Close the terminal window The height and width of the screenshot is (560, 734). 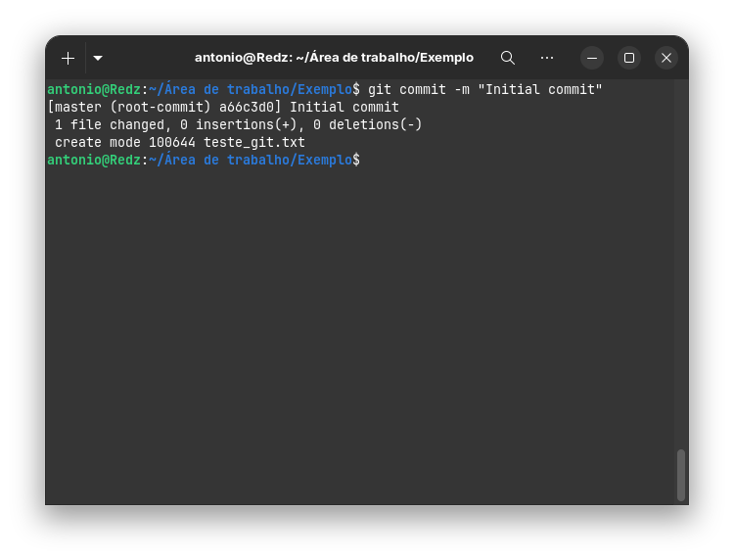point(666,58)
